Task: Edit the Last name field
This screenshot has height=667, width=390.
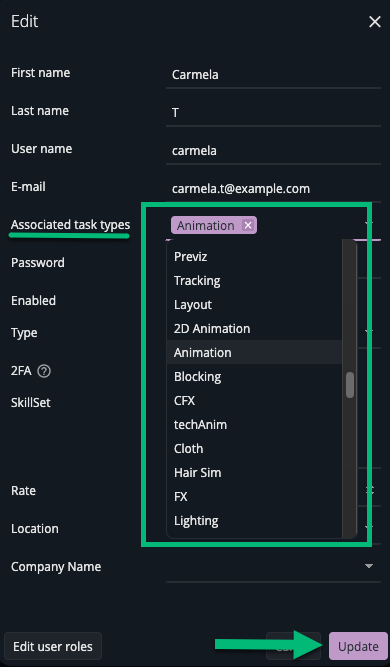Action: [273, 112]
